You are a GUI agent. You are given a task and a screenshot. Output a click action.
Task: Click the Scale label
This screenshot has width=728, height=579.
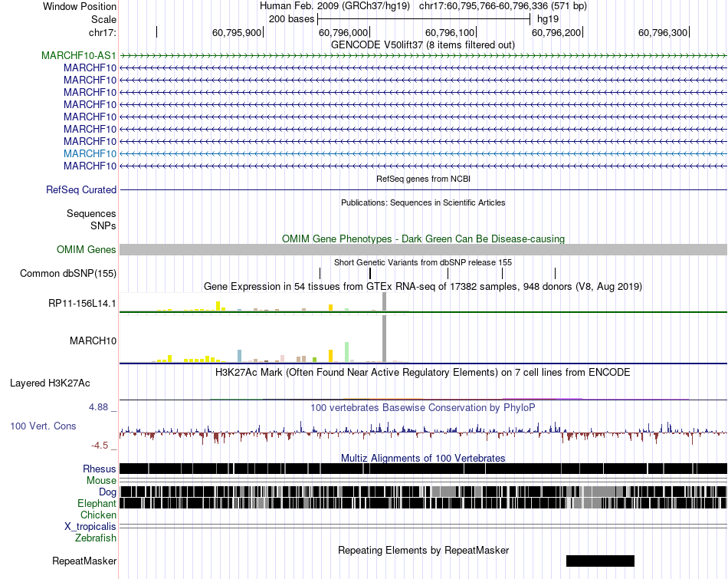point(103,19)
